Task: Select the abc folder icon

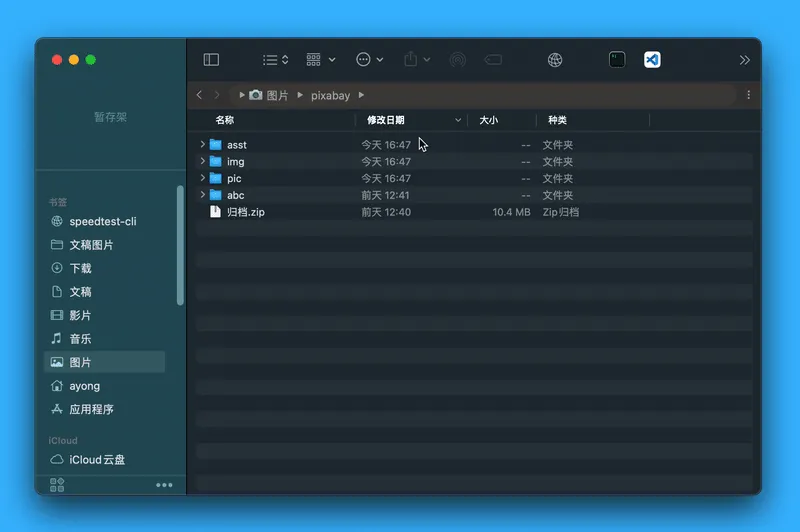Action: pos(216,195)
